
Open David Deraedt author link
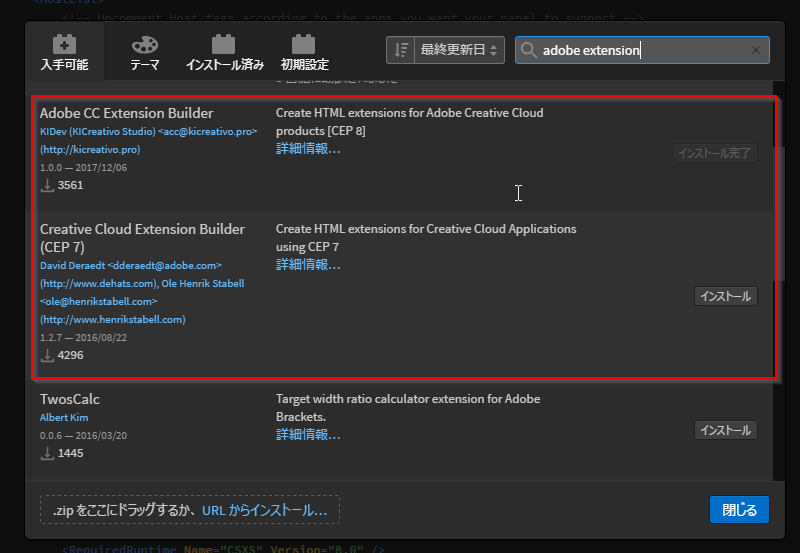click(x=131, y=266)
